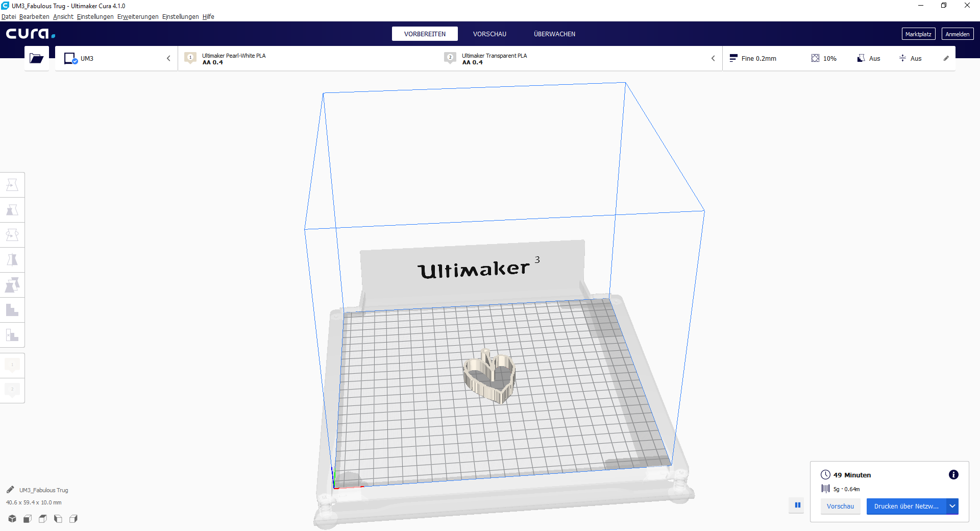The height and width of the screenshot is (531, 980).
Task: Switch to the top view cube icon
Action: [x=43, y=519]
